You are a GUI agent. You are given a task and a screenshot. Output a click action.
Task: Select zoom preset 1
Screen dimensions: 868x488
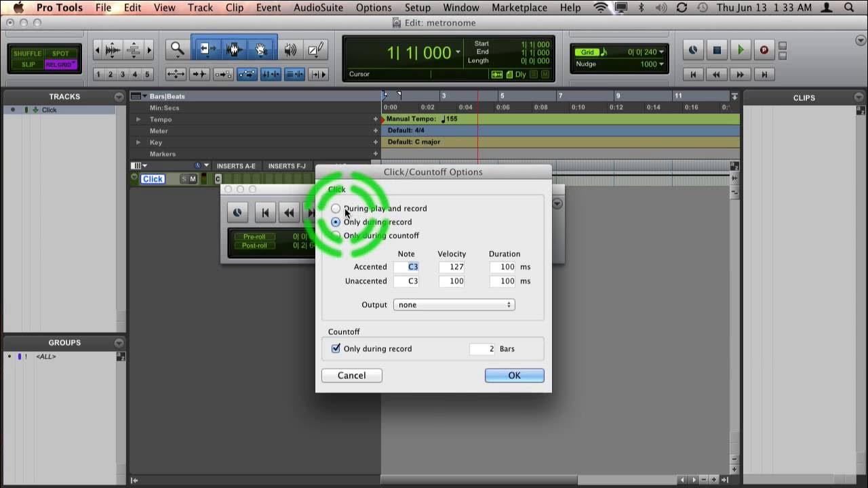click(98, 75)
